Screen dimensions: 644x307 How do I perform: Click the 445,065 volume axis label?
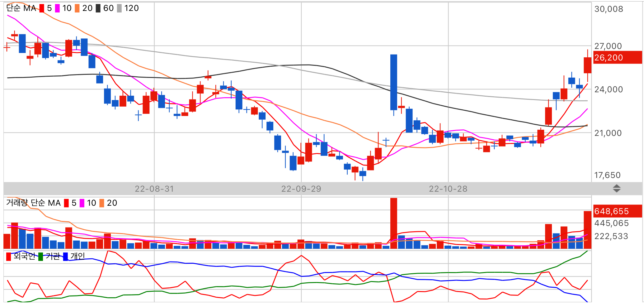[x=612, y=223]
